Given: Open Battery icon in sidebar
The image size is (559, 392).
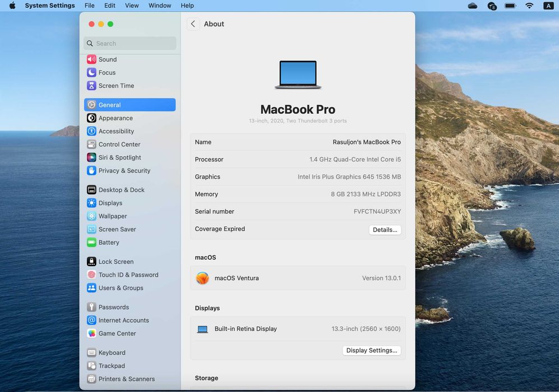Looking at the screenshot, I should pos(91,242).
